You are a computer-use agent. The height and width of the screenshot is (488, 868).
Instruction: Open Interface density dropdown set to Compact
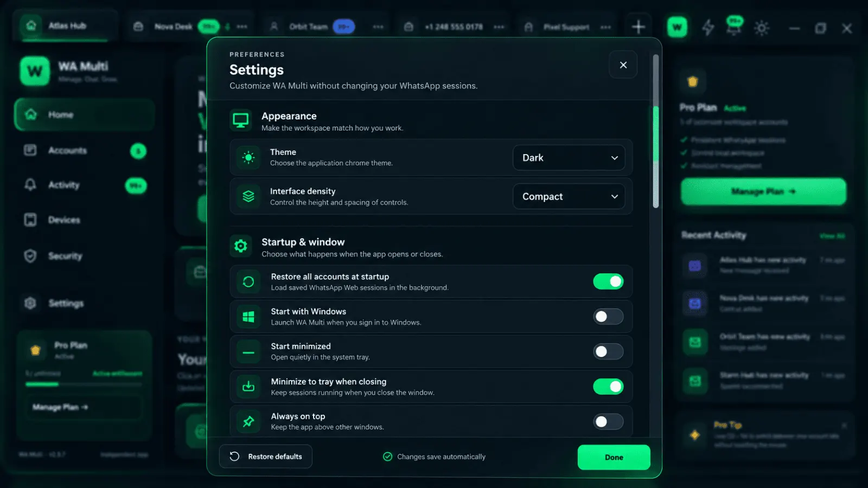pos(569,197)
